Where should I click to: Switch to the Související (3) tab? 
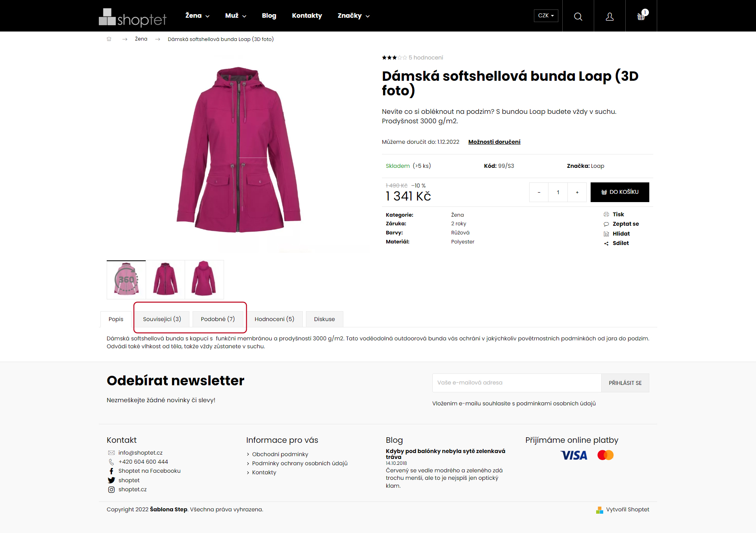pyautogui.click(x=162, y=319)
